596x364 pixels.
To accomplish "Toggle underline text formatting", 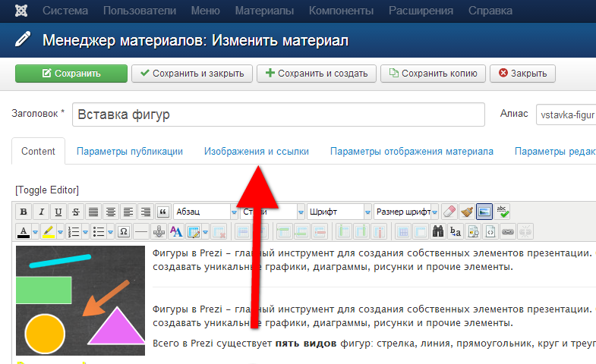I will (x=58, y=212).
